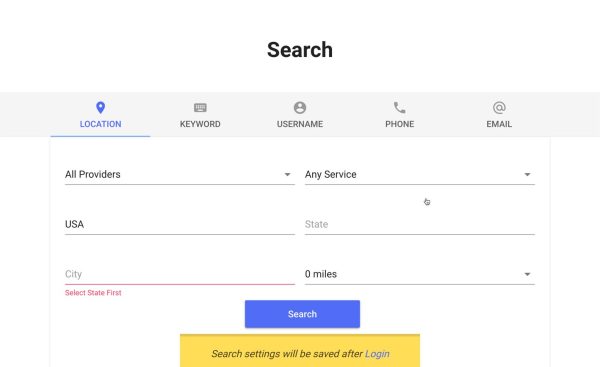Click the City input field
This screenshot has height=367, width=600.
[180, 274]
